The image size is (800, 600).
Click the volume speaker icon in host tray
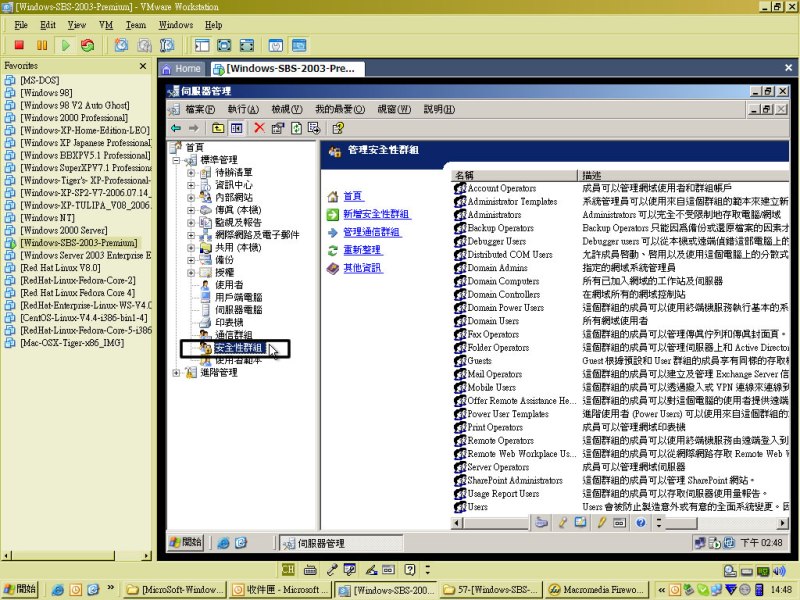779,571
